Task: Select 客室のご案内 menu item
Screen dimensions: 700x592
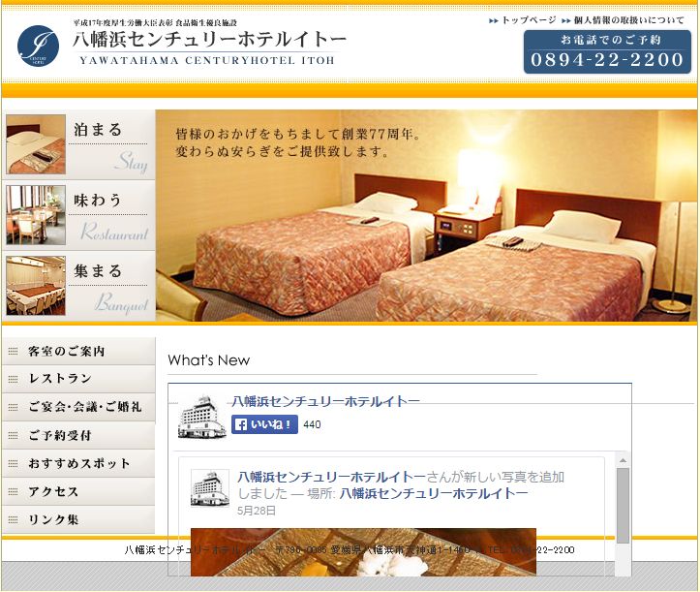Action: pyautogui.click(x=78, y=351)
